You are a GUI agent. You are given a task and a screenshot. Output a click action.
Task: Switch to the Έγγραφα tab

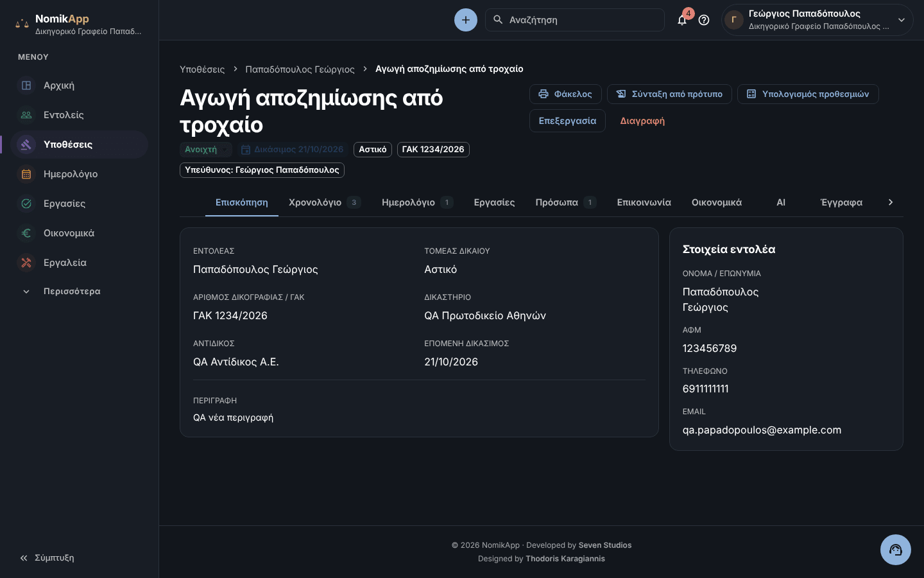click(841, 202)
